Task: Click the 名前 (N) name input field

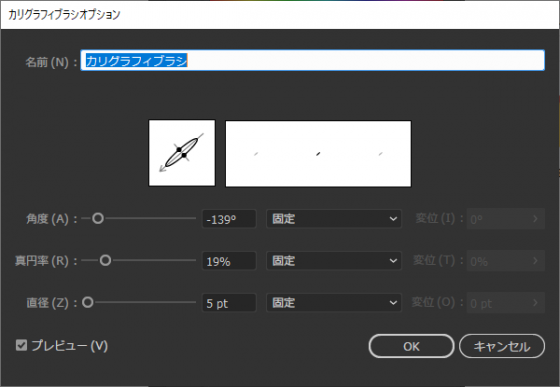Action: click(x=312, y=60)
